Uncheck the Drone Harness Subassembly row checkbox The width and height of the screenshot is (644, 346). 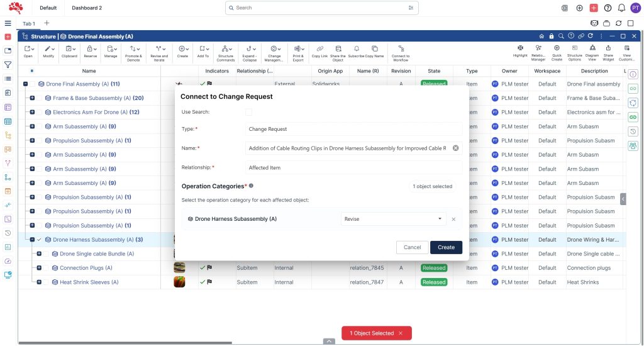coord(40,240)
